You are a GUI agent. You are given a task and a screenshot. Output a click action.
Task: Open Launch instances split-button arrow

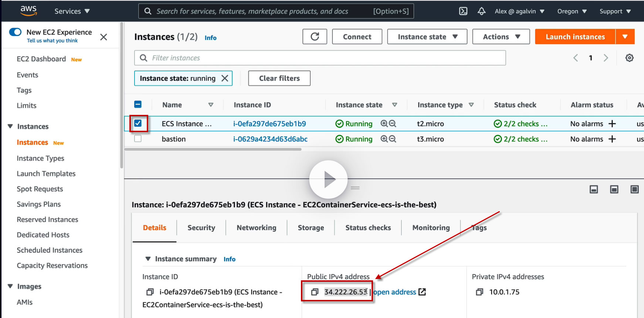click(x=625, y=37)
